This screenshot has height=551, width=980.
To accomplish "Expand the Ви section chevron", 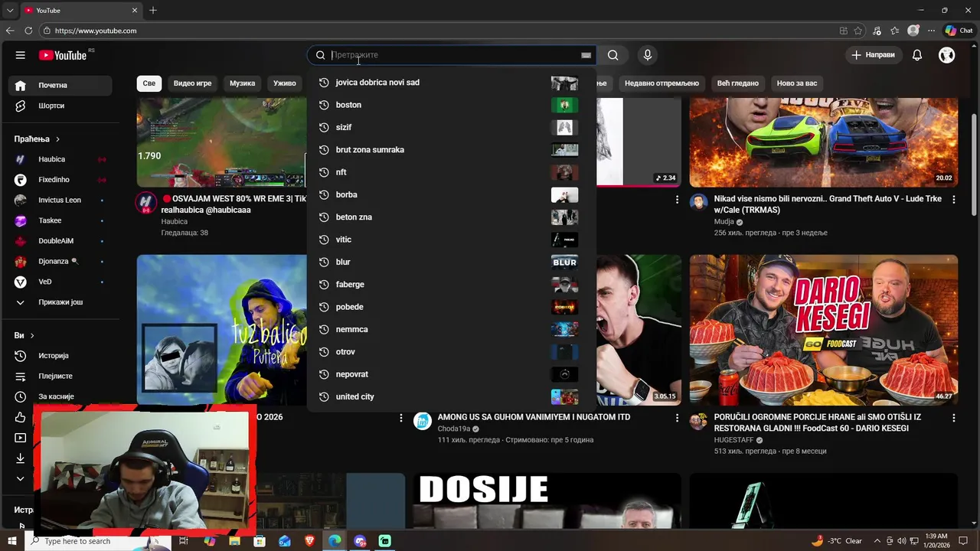I will [32, 336].
